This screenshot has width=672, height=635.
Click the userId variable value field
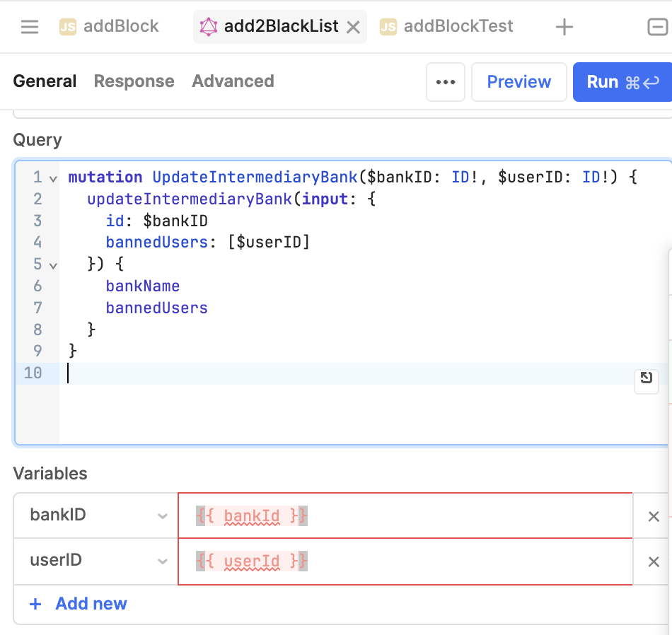pos(405,561)
